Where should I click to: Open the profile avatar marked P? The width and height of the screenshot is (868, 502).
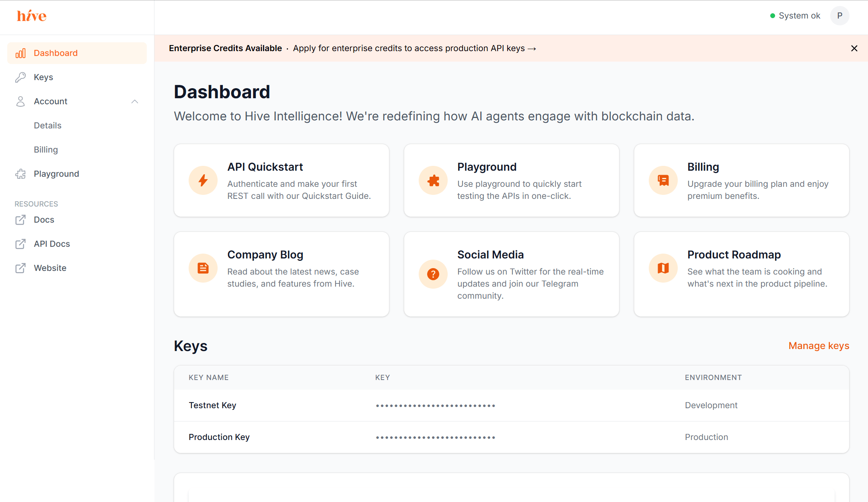click(x=840, y=16)
